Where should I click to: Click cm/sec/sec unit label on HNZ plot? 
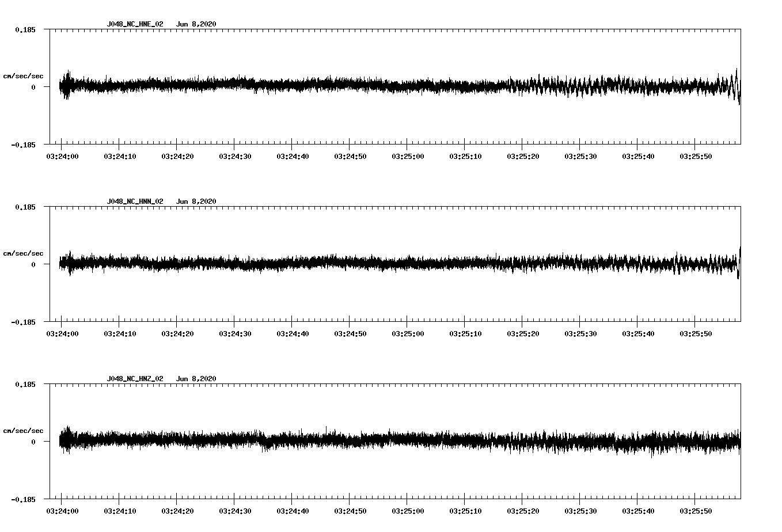pos(23,431)
